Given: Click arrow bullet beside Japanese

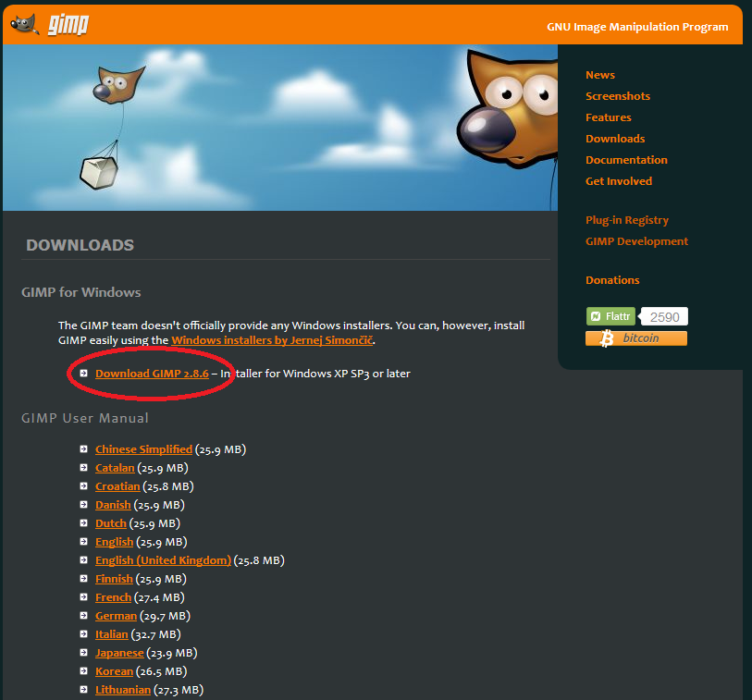Looking at the screenshot, I should click(x=84, y=653).
